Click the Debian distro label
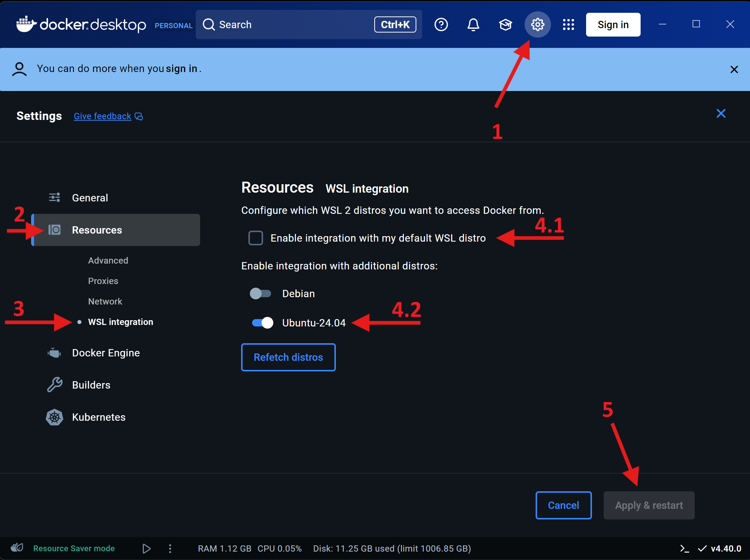The height and width of the screenshot is (560, 750). [x=299, y=294]
